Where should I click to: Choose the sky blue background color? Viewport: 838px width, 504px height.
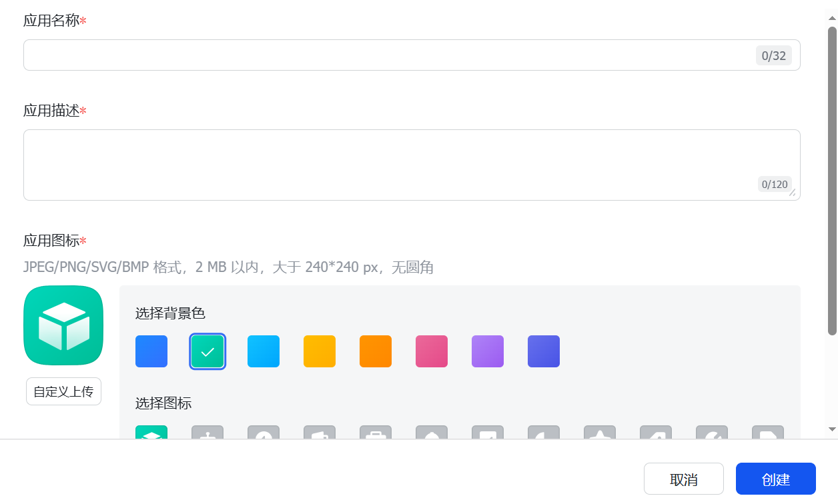click(x=264, y=351)
